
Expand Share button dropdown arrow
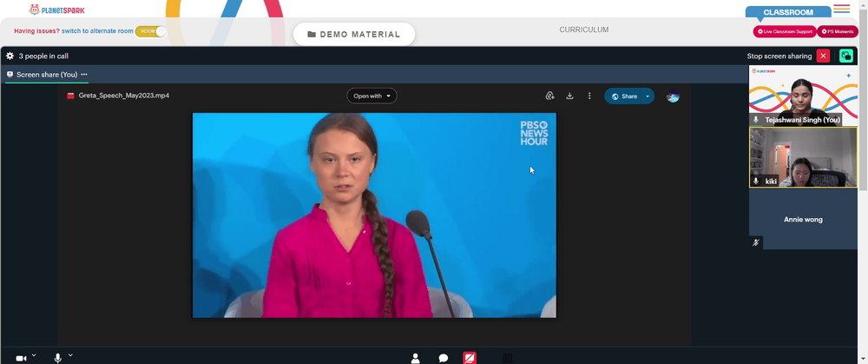pos(648,96)
